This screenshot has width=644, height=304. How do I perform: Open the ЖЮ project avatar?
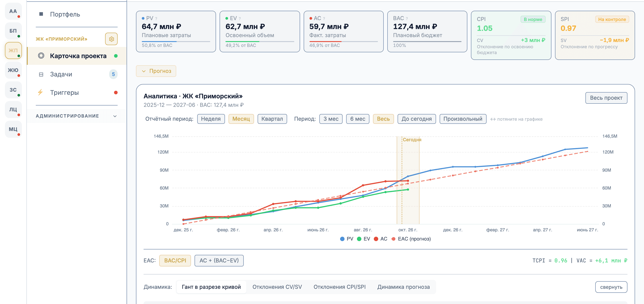13,70
